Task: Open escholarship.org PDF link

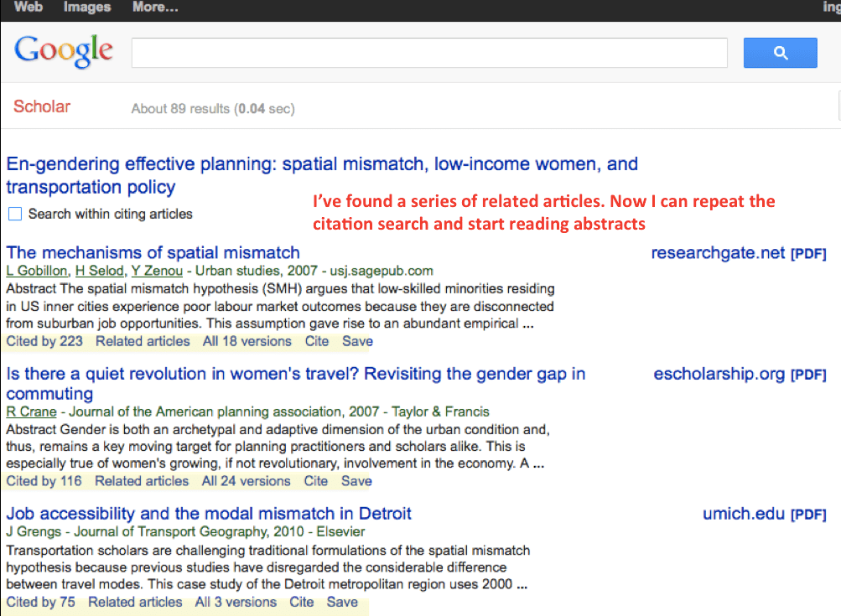Action: 740,375
